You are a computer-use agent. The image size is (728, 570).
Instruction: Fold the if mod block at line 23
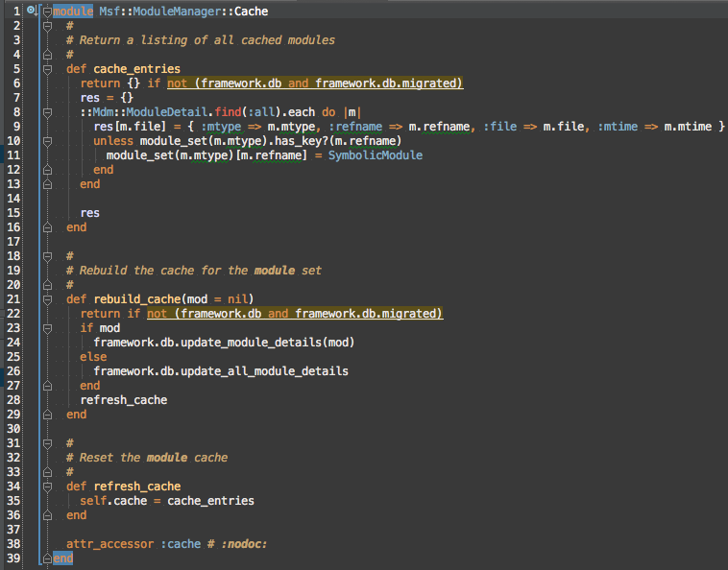point(47,328)
